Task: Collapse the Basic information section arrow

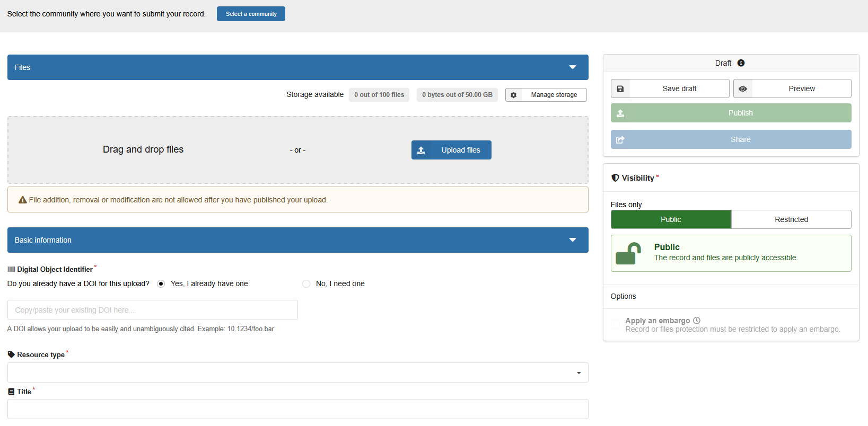Action: tap(573, 240)
